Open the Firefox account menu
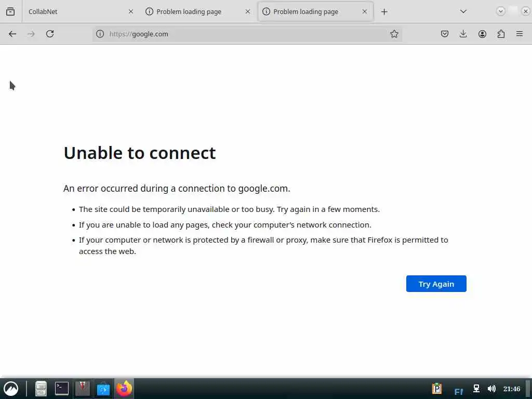The height and width of the screenshot is (399, 532). (482, 34)
